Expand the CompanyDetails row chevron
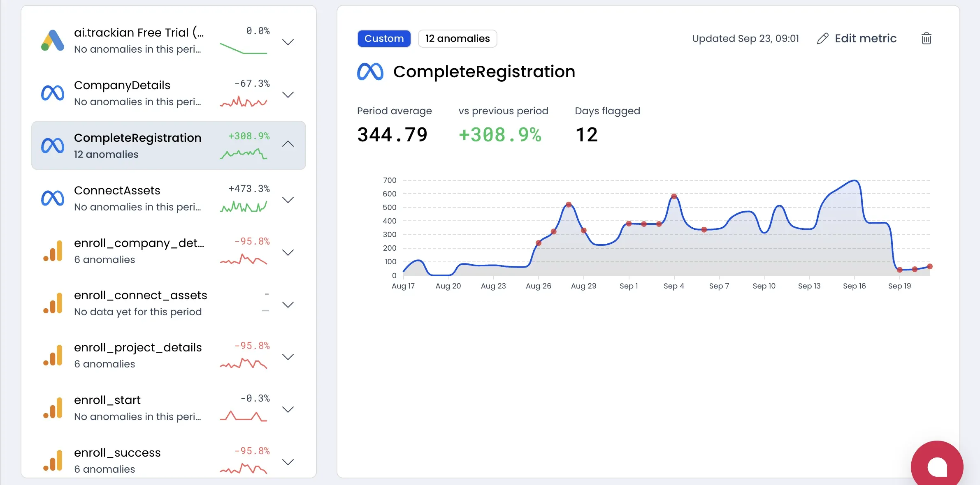Viewport: 980px width, 485px height. coord(288,95)
